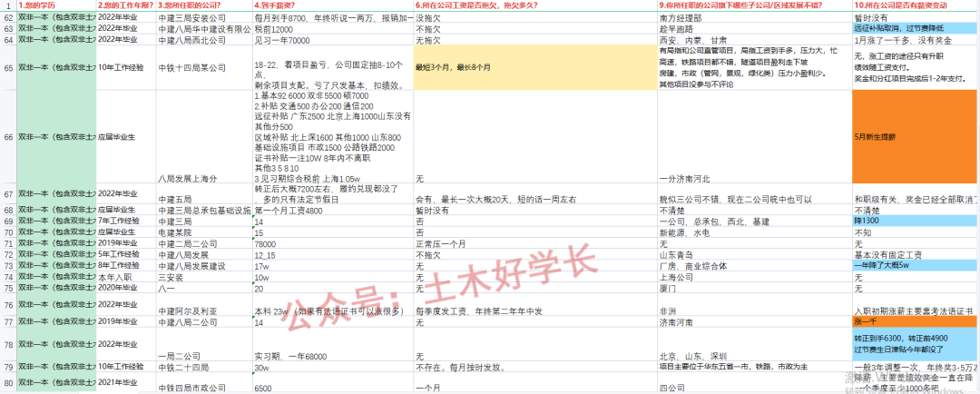The height and width of the screenshot is (394, 980).
Task: Click the cell "电建某院"
Action: (x=204, y=232)
